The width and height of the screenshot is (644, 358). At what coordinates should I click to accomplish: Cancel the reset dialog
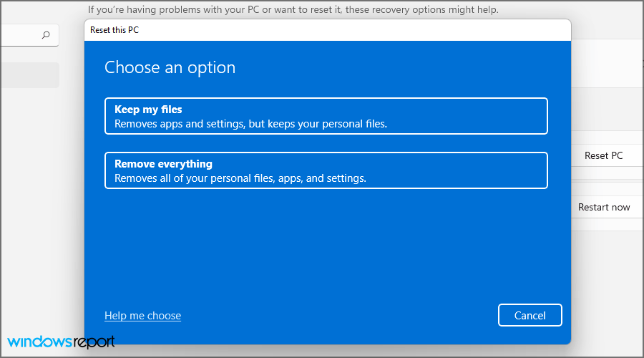(x=530, y=315)
